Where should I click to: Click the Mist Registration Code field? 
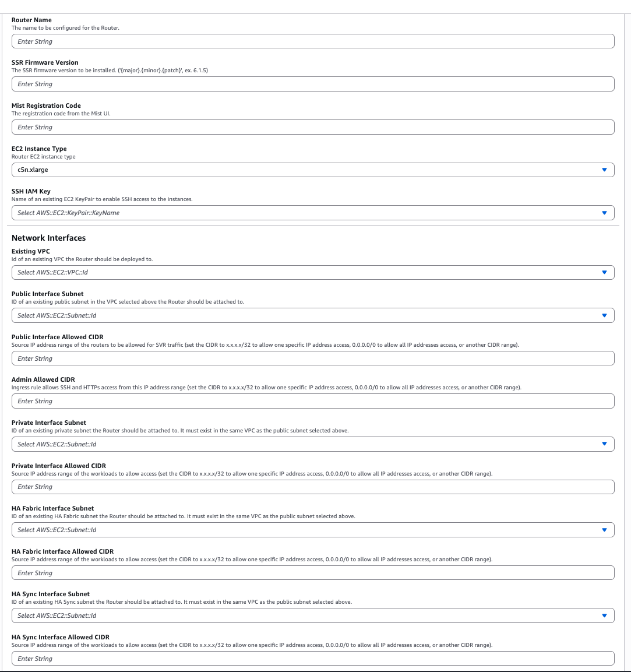[313, 126]
